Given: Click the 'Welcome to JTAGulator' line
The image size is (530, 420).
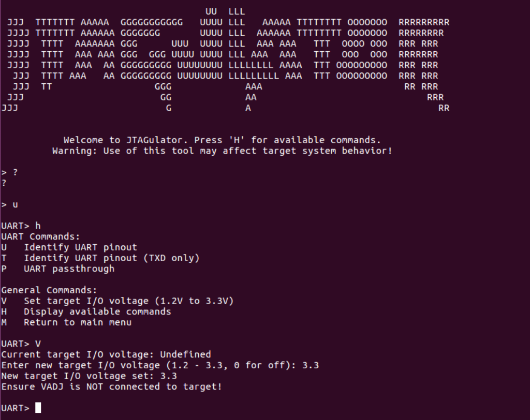Looking at the screenshot, I should (x=222, y=140).
